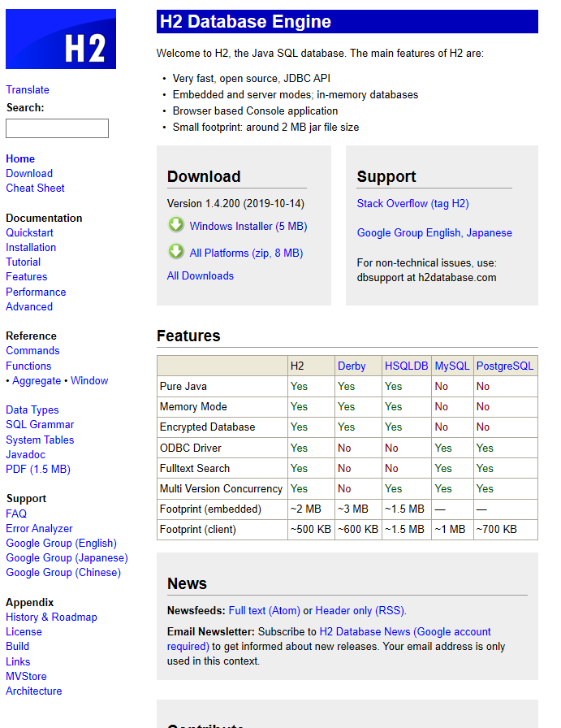
Task: Focus the Search input field
Action: point(57,128)
